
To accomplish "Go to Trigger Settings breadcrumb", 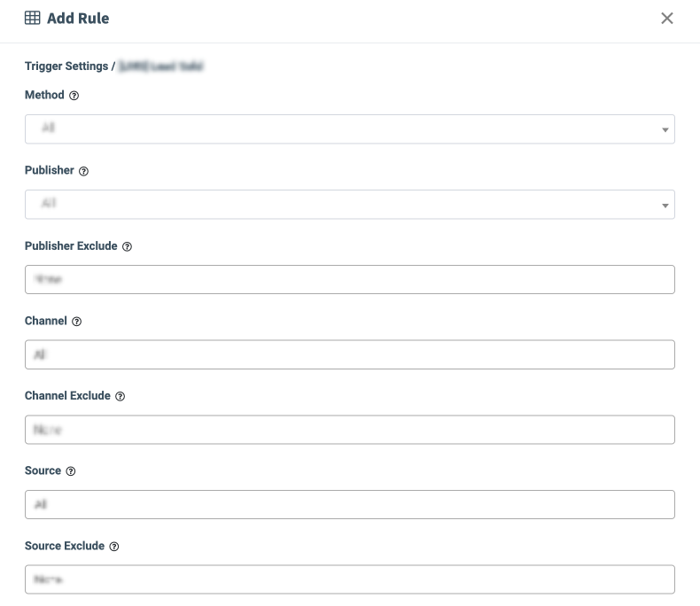I will click(66, 66).
